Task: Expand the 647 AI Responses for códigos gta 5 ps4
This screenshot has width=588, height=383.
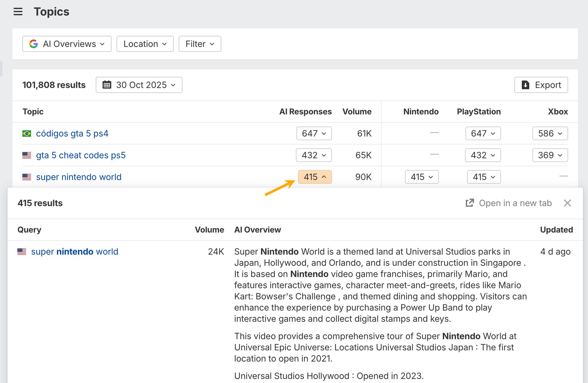Action: click(314, 133)
